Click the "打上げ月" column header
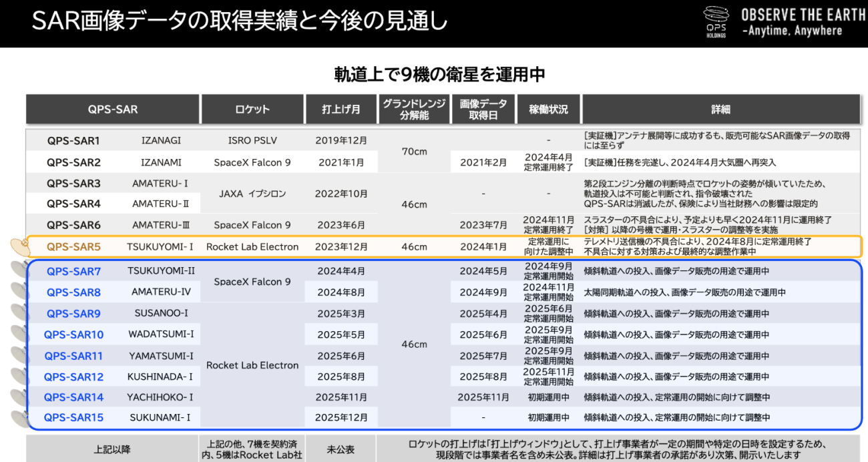The height and width of the screenshot is (462, 868). [x=342, y=109]
